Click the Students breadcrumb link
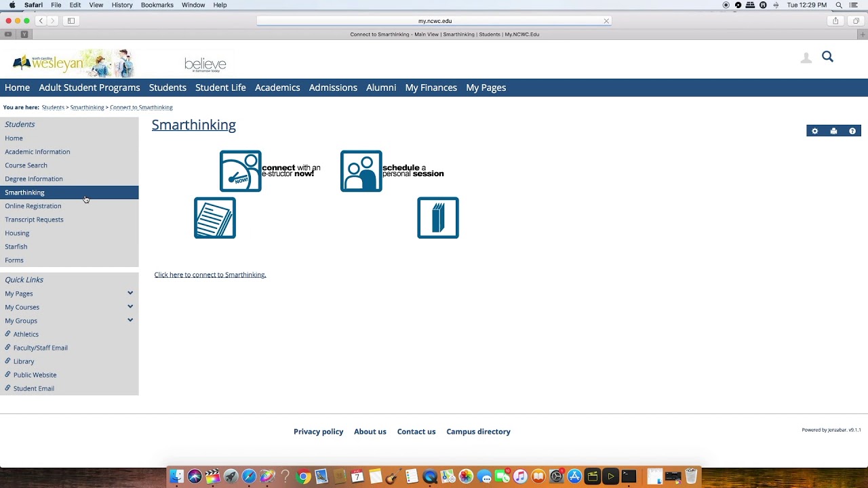 [x=53, y=107]
